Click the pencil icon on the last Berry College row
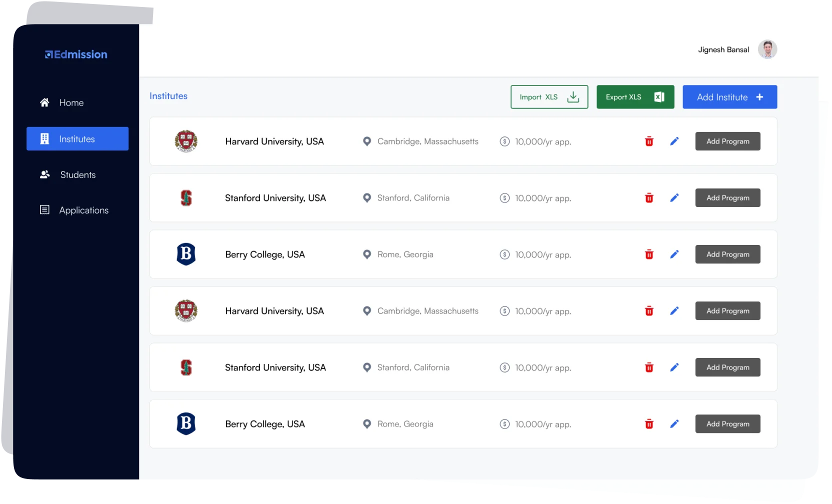This screenshot has width=832, height=504. (x=674, y=424)
